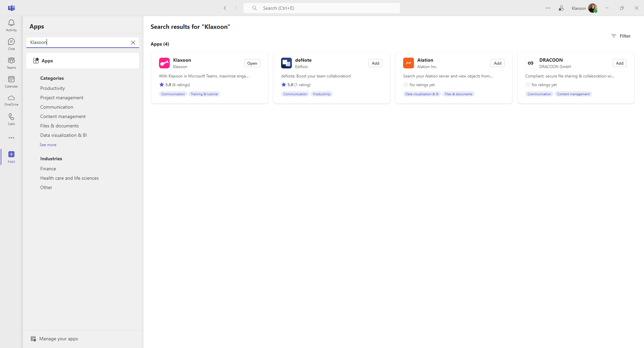This screenshot has width=644, height=348.
Task: Expand more apps ellipsis in sidebar
Action: tap(11, 138)
